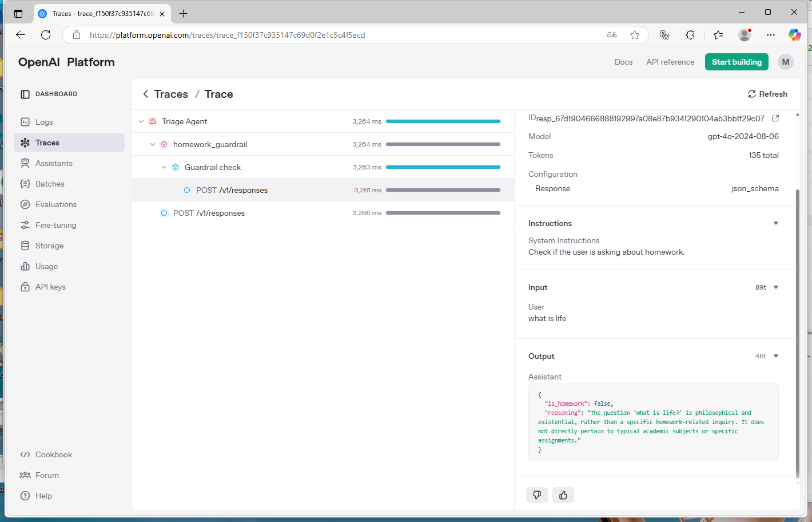
Task: Click the JSON output code block
Action: pyautogui.click(x=653, y=422)
